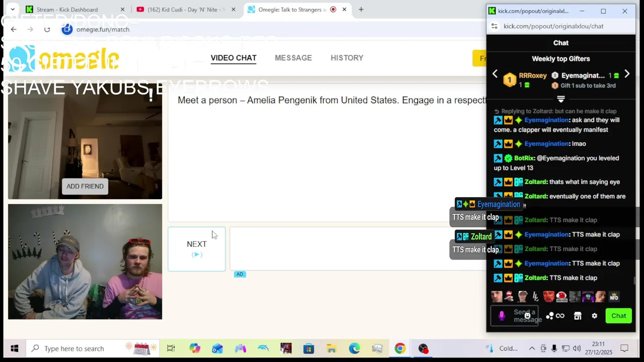Open Microsoft Edge from taskbar
Image resolution: width=644 pixels, height=362 pixels.
354,348
